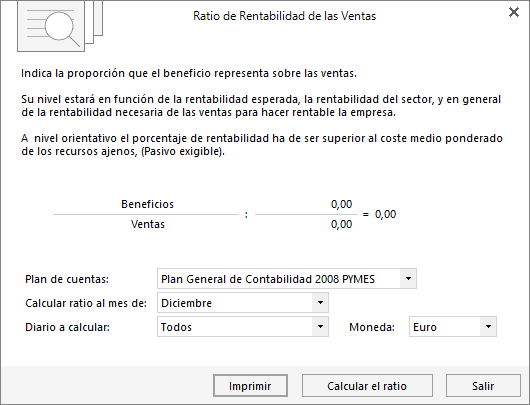
Task: Open the Plan de cuentas dropdown arrow
Action: coord(408,279)
